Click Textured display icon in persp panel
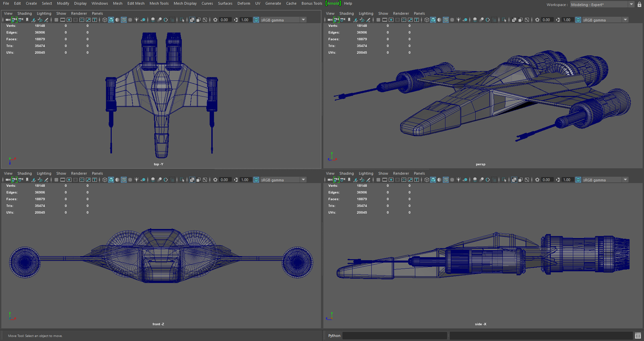Screen dimensions: 644x341 click(452, 20)
